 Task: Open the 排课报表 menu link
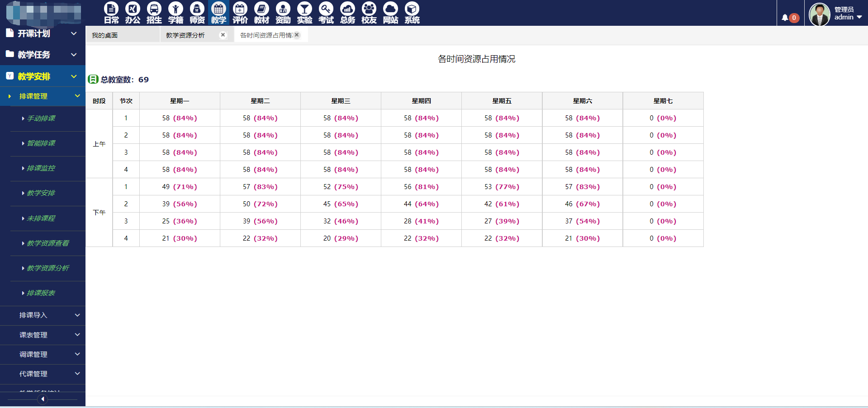(x=41, y=293)
